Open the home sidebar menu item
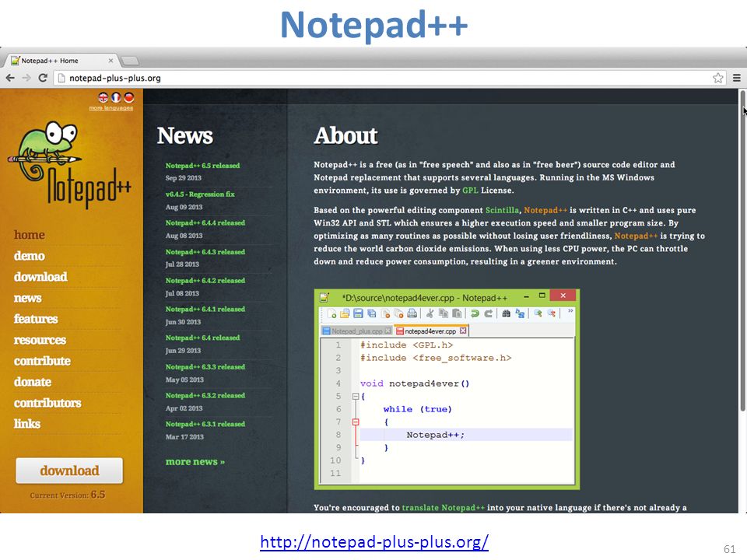 [x=29, y=235]
